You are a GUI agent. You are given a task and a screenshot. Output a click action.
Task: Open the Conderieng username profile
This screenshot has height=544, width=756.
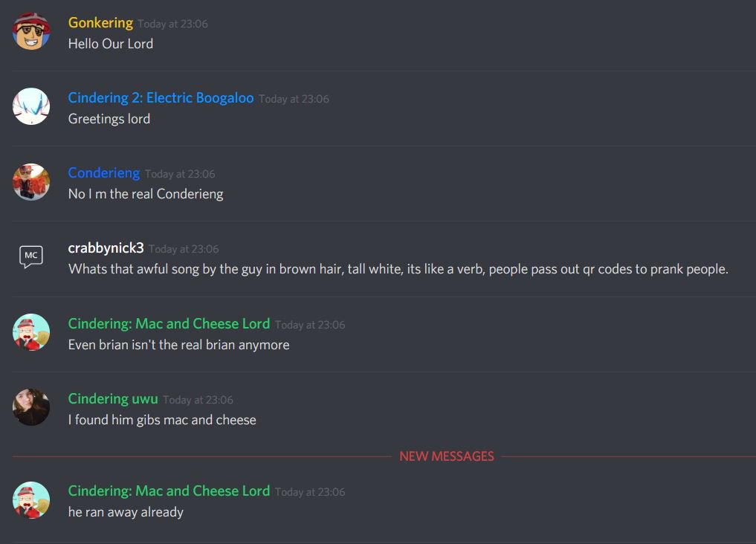coord(103,173)
